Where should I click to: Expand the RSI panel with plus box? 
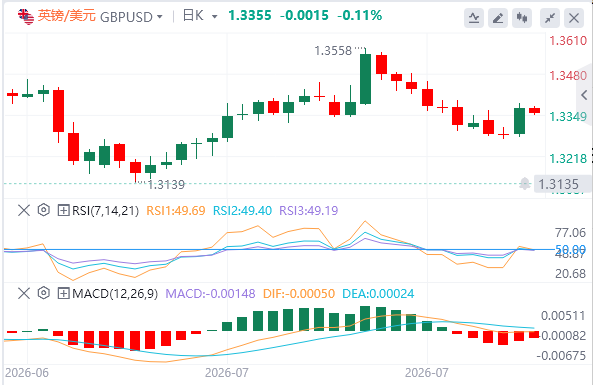click(63, 210)
